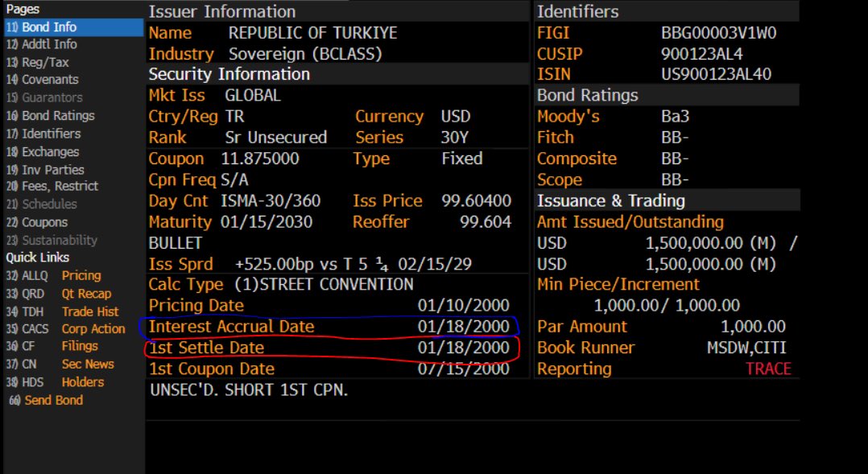Select the greyed-out Schedules page entry
Viewport: 868px width, 474px height.
click(42, 204)
